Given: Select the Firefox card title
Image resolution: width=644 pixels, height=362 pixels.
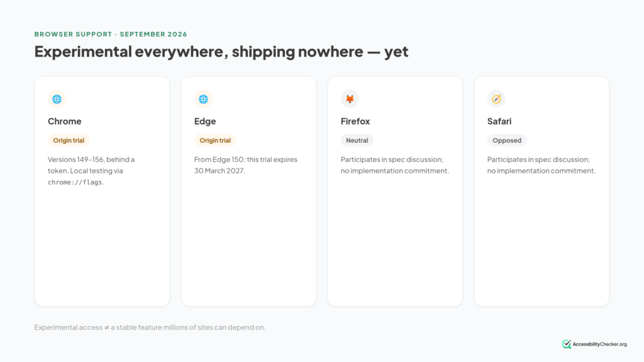Looking at the screenshot, I should 355,121.
